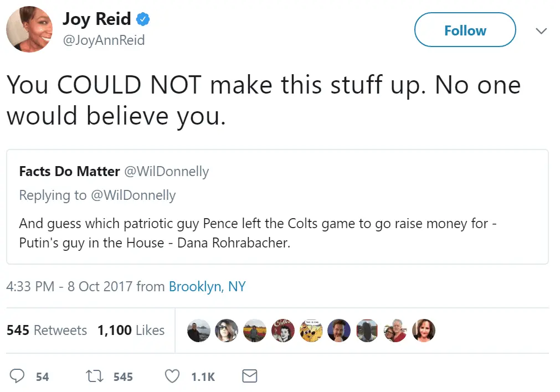Open quoted tweet author Facts Do Matter
Screen dimensions: 560x392
point(69,172)
